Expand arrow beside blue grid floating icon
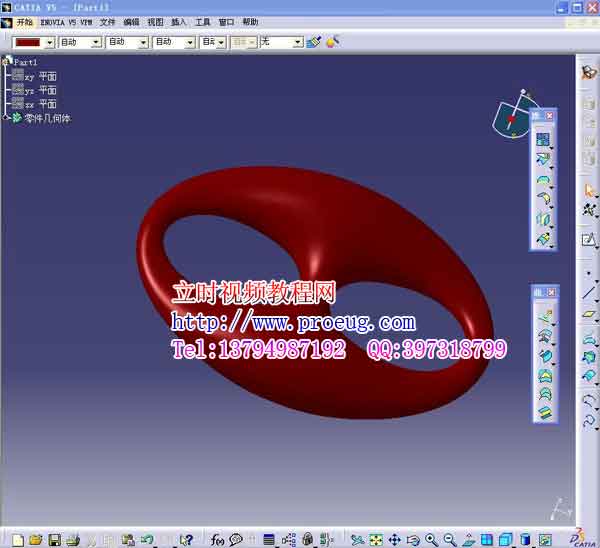 point(552,148)
